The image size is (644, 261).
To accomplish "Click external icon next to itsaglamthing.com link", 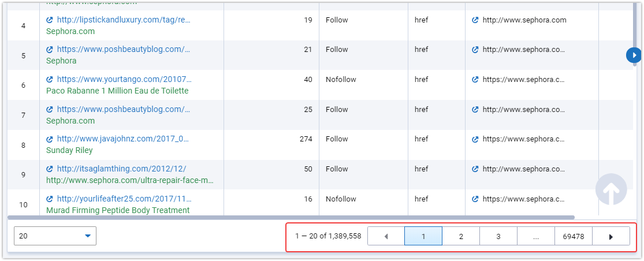I will pyautogui.click(x=50, y=169).
